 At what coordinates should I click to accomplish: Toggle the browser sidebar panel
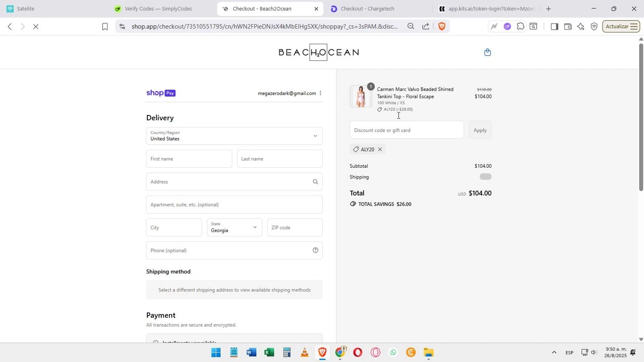pyautogui.click(x=554, y=27)
